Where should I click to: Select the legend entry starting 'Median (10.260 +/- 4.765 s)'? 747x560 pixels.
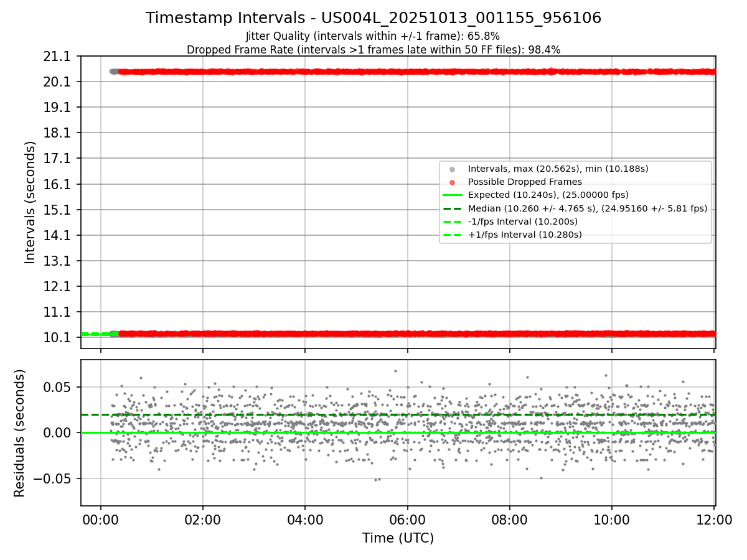[588, 208]
